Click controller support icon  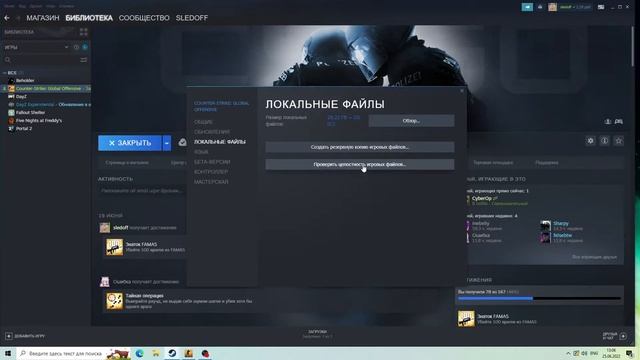click(619, 122)
